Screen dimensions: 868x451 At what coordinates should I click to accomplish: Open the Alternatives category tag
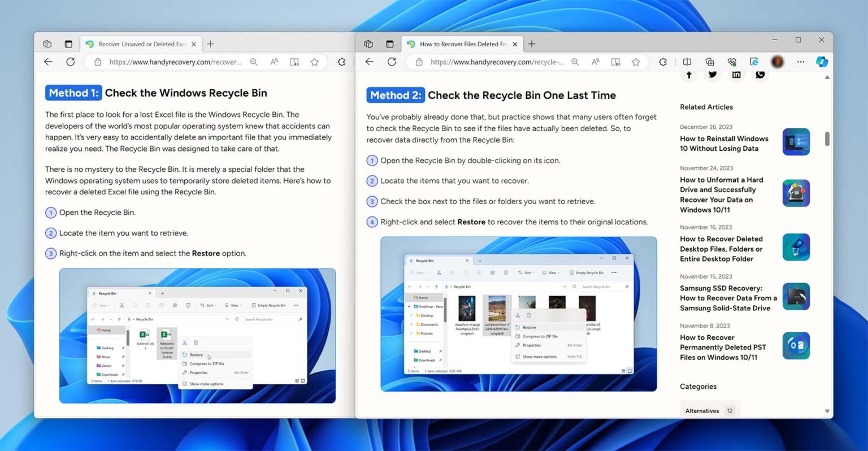(x=710, y=411)
